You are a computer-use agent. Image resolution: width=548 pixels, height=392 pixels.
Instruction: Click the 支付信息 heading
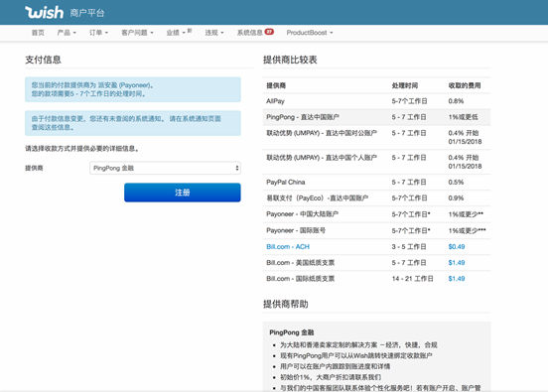43,60
